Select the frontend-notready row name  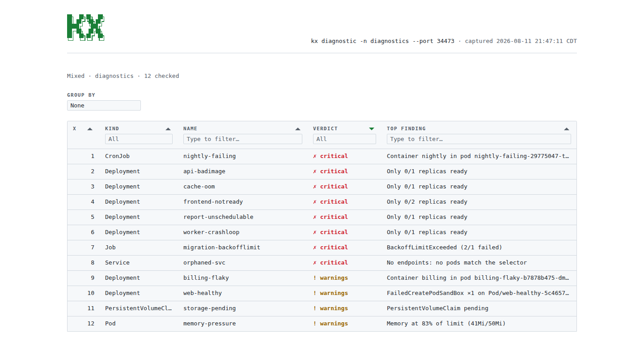pyautogui.click(x=213, y=202)
